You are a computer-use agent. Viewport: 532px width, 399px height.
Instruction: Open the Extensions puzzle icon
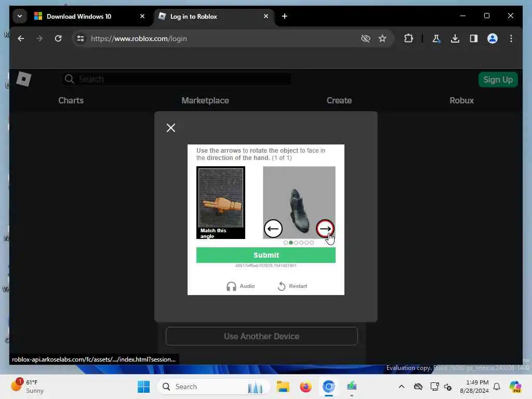pos(408,38)
